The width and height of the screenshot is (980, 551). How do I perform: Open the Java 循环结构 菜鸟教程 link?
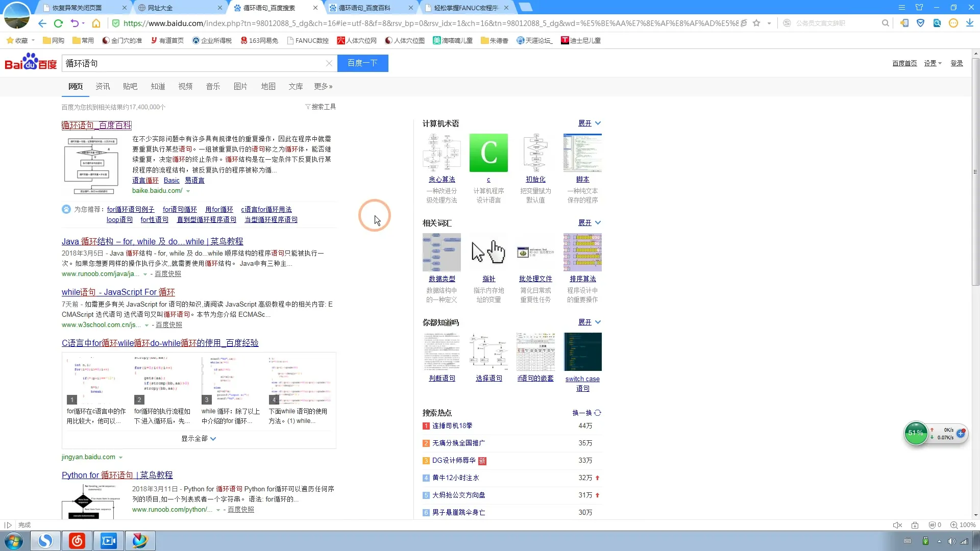152,241
